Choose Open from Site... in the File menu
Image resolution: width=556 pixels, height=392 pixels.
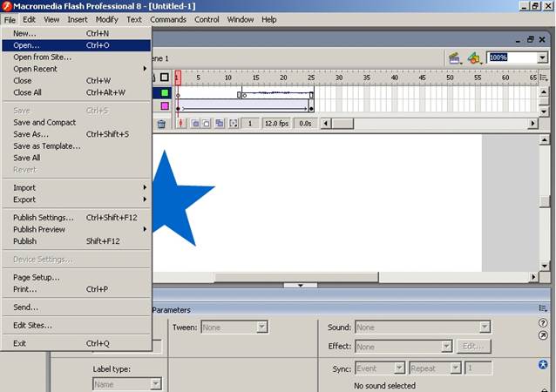pos(76,57)
